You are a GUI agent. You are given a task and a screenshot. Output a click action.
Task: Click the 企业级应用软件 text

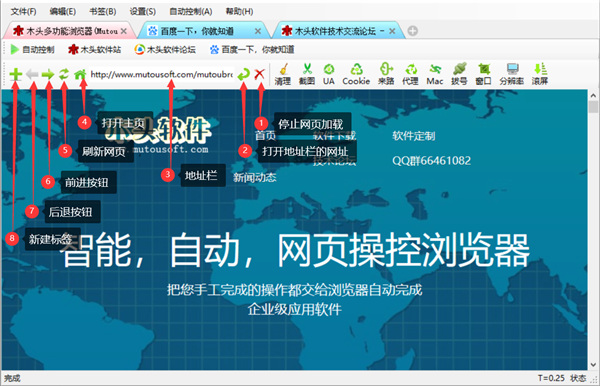coord(294,309)
